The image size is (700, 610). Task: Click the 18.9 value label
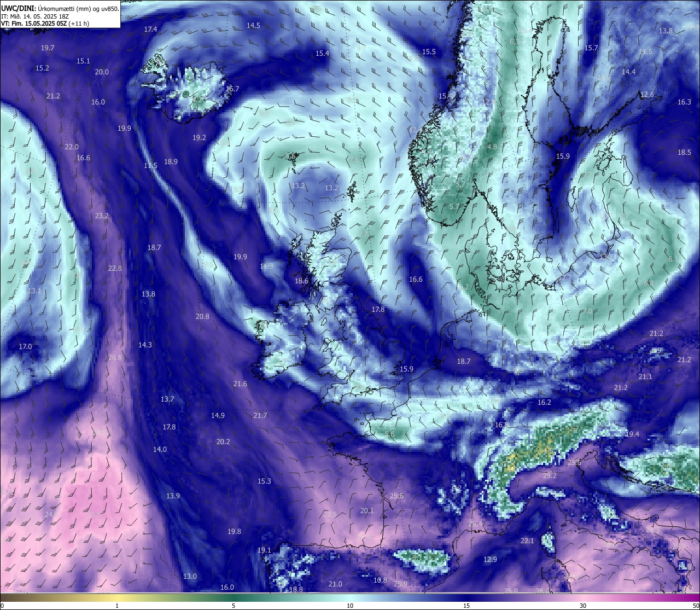171,162
